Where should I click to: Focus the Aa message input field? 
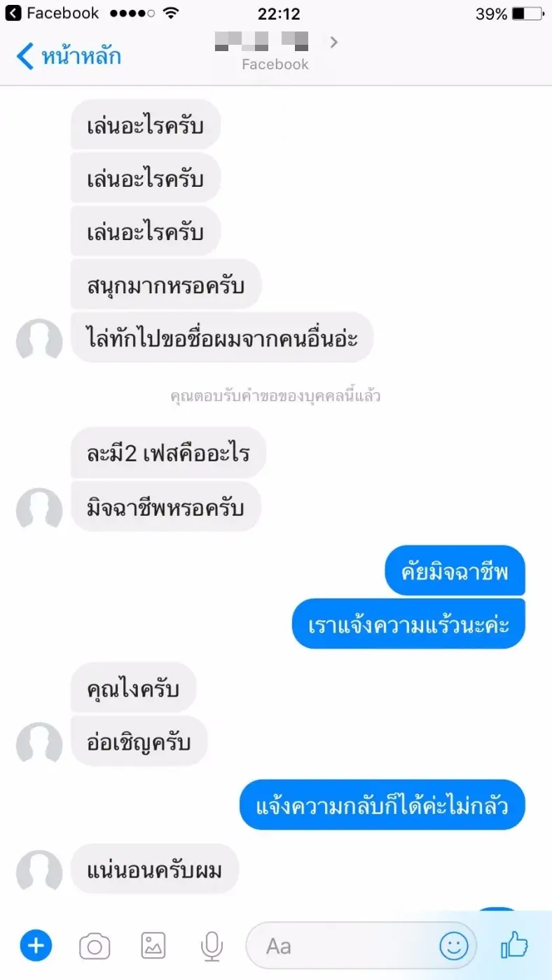(x=361, y=946)
